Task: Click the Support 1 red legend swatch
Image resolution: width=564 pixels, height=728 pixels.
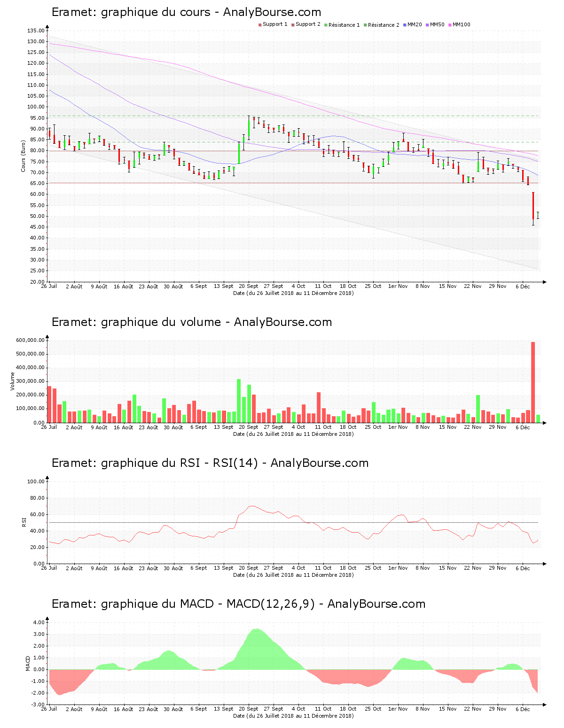Action: (x=260, y=25)
